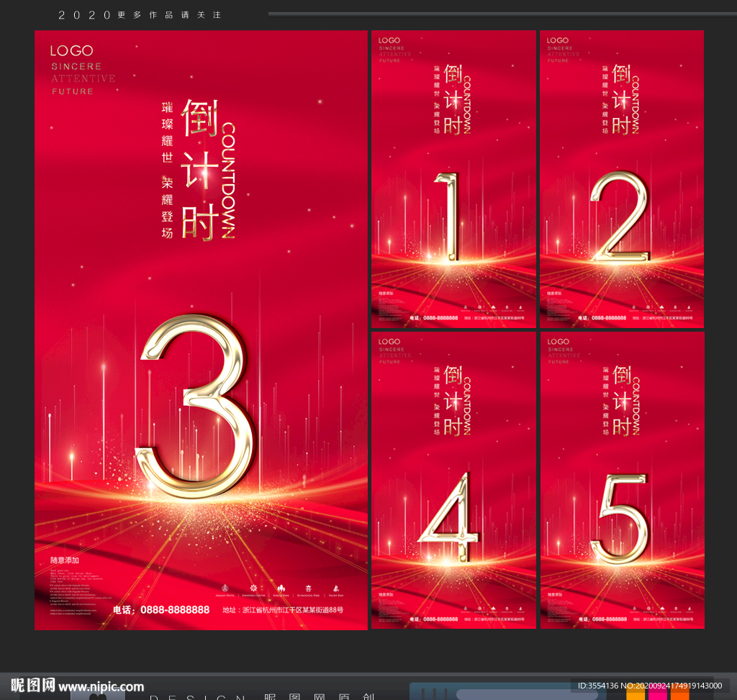Click the vertical 'COUNTDOWN' text in large poster
The width and height of the screenshot is (737, 700).
click(x=228, y=181)
